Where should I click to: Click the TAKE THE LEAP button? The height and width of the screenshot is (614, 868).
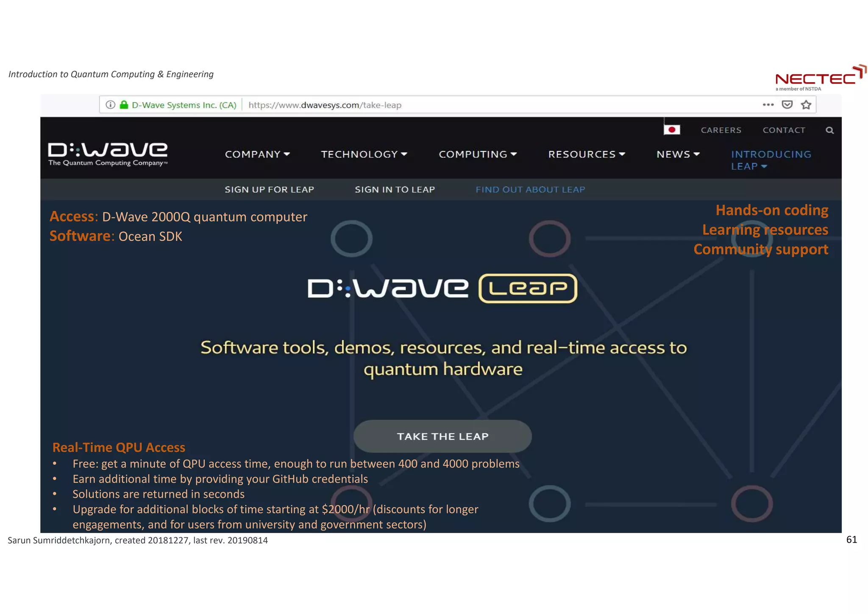tap(442, 436)
